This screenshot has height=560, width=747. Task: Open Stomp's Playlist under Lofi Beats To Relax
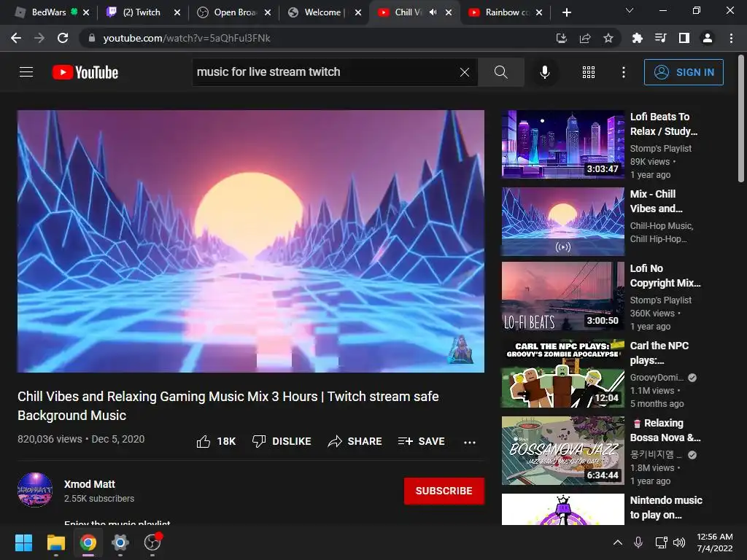660,149
